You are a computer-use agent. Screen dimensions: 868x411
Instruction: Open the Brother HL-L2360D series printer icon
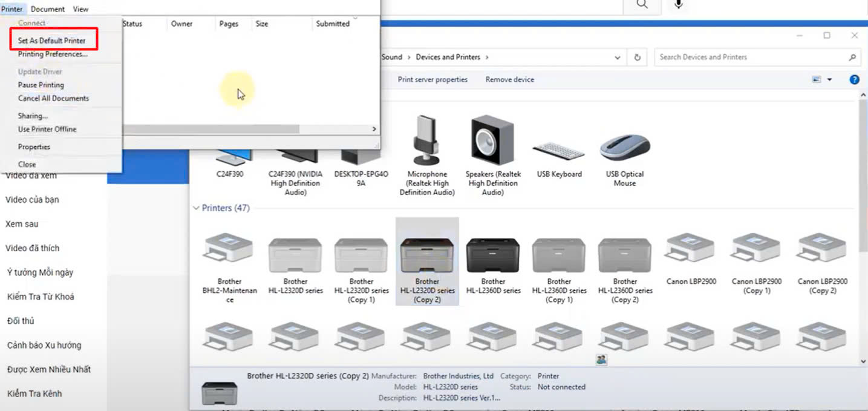(x=493, y=254)
